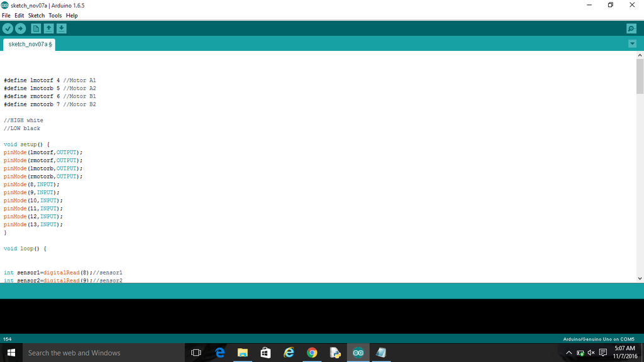Screen dimensions: 644x362
Task: Create a new sketch with the New icon
Action: pyautogui.click(x=36, y=29)
